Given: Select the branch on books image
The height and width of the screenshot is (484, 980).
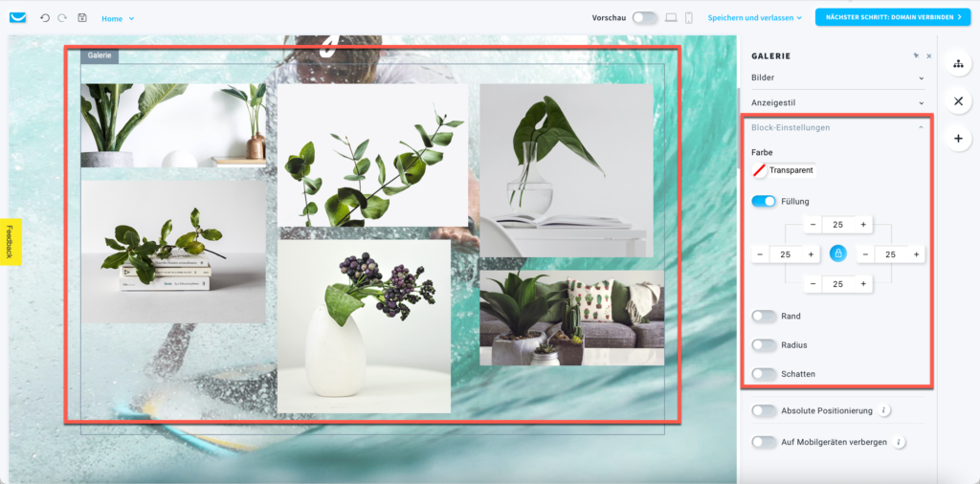Looking at the screenshot, I should pyautogui.click(x=173, y=252).
